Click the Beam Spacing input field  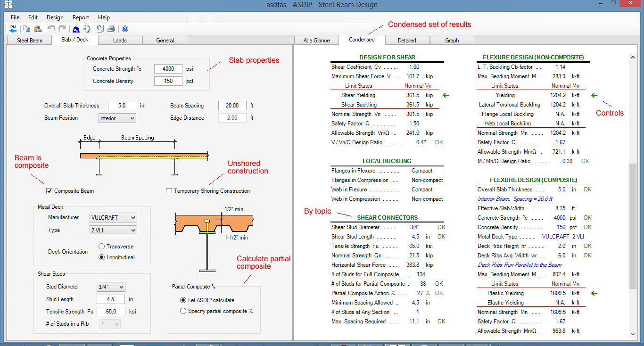click(x=232, y=106)
